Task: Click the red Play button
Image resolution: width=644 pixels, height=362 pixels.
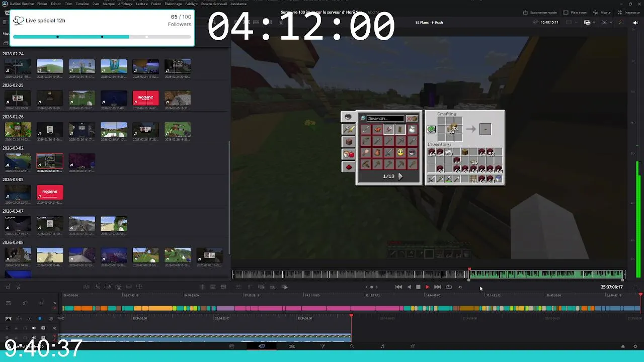Action: 427,287
